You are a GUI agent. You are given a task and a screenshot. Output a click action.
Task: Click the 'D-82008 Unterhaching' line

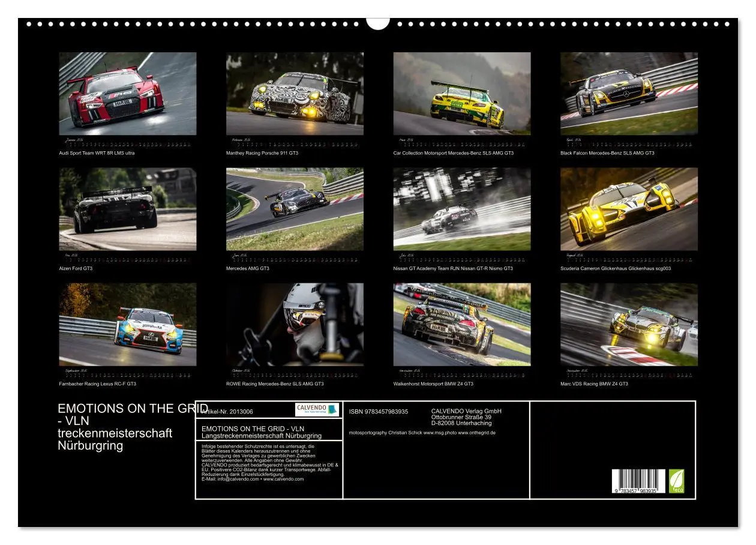[x=461, y=423]
